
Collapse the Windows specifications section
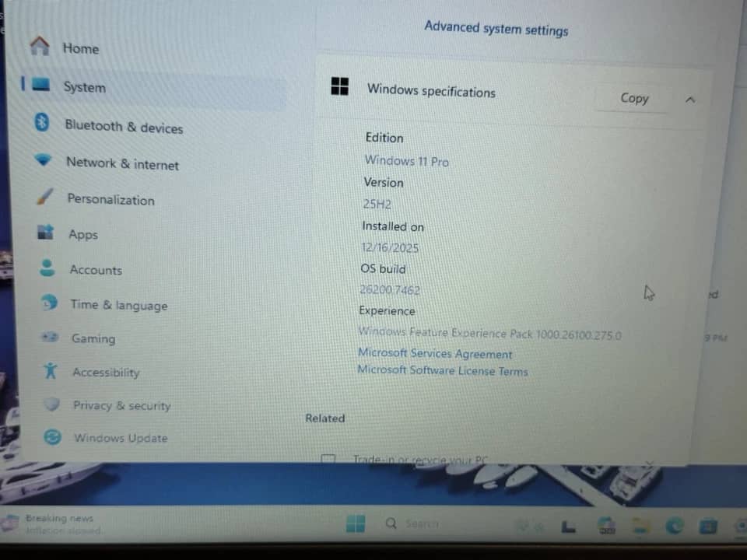(x=690, y=100)
